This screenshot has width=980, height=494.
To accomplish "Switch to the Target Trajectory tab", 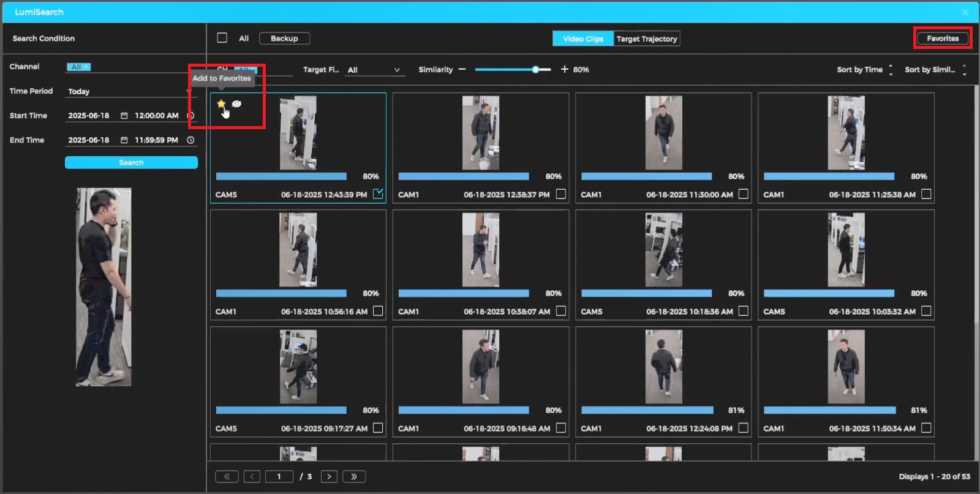I will pos(647,39).
